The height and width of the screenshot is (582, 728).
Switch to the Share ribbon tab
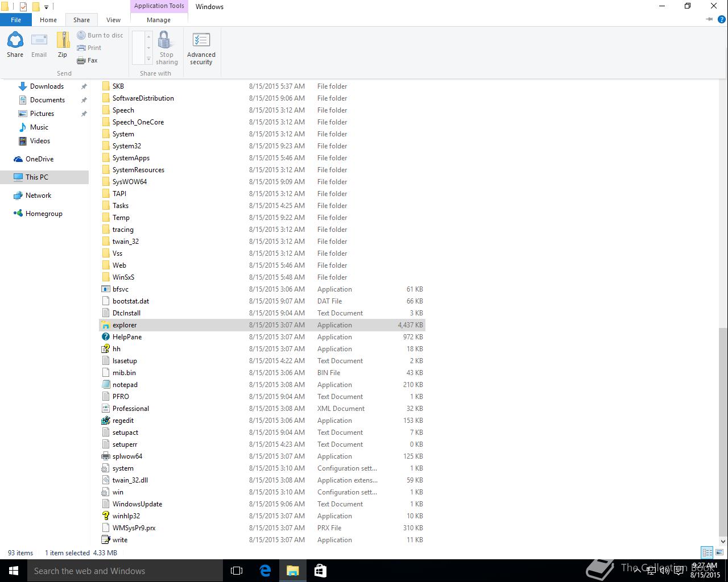coord(81,20)
